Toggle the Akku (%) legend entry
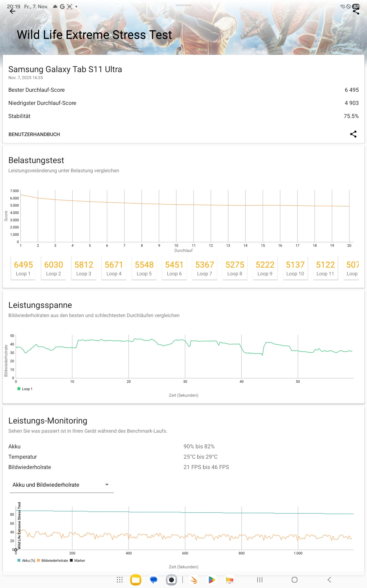This screenshot has height=588, width=367. click(x=26, y=560)
